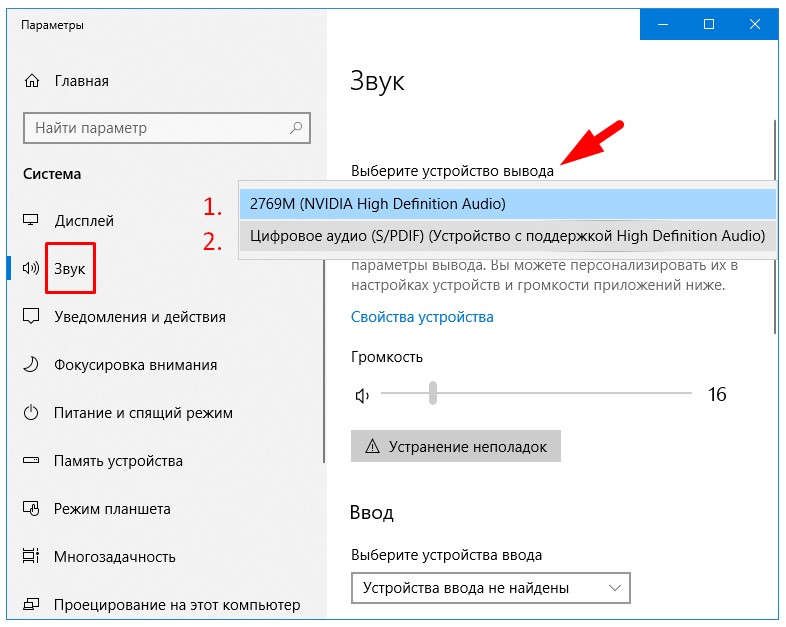
Task: Open Фокусировка внимания settings
Action: coord(135,365)
